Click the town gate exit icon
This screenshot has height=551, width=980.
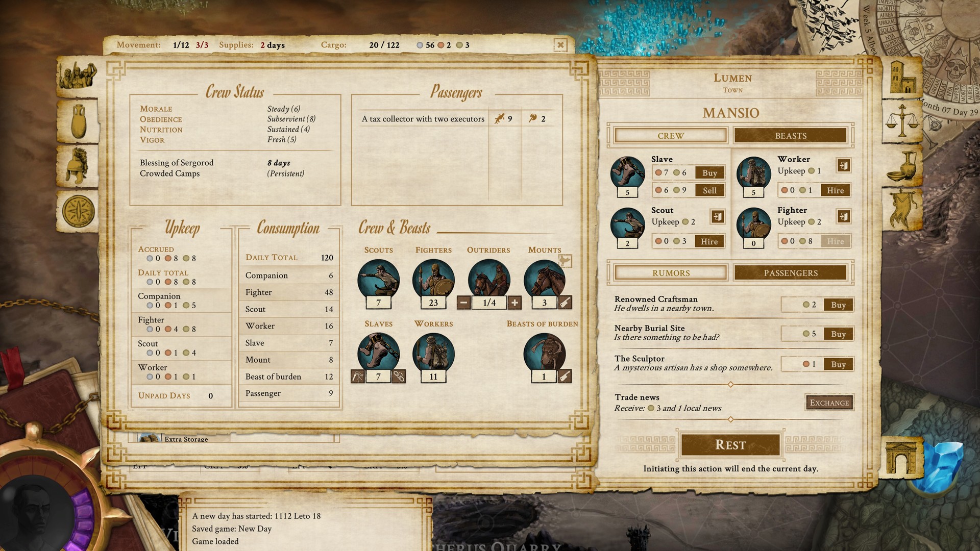tap(901, 458)
